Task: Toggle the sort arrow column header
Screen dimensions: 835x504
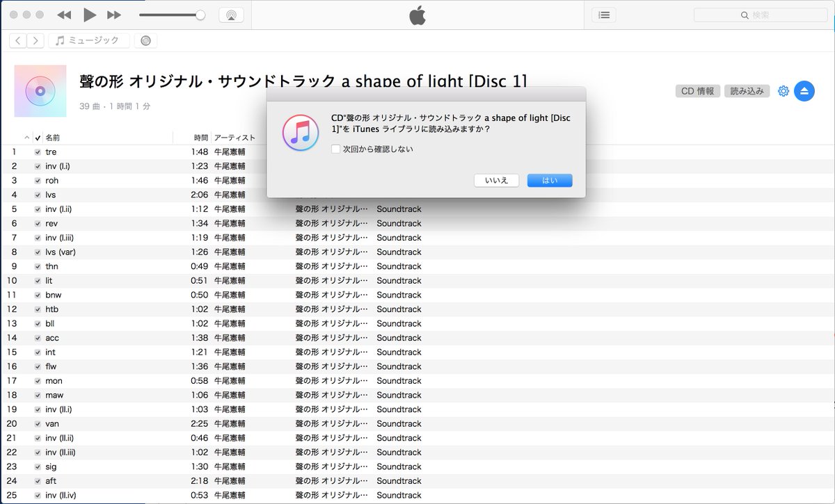Action: coord(27,138)
